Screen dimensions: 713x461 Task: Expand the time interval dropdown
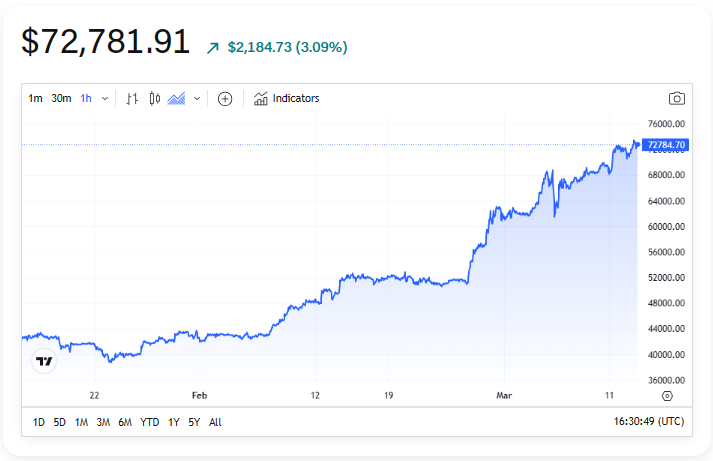[x=105, y=98]
